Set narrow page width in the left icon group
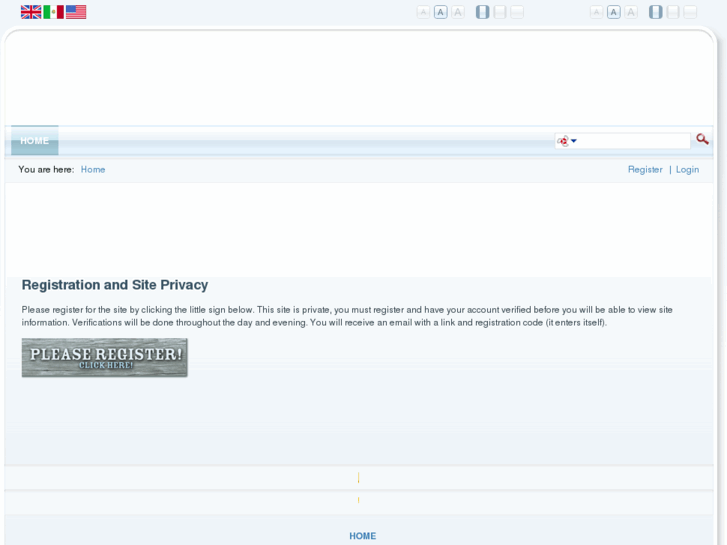 point(483,12)
